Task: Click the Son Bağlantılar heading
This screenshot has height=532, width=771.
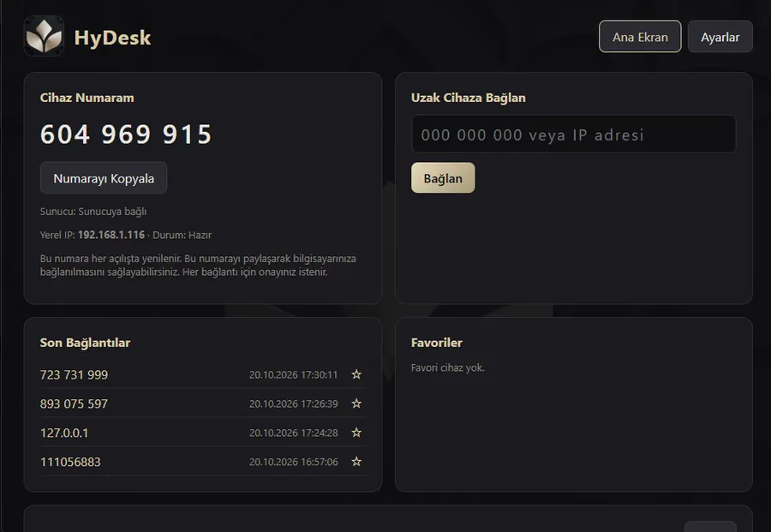Action: pos(85,343)
